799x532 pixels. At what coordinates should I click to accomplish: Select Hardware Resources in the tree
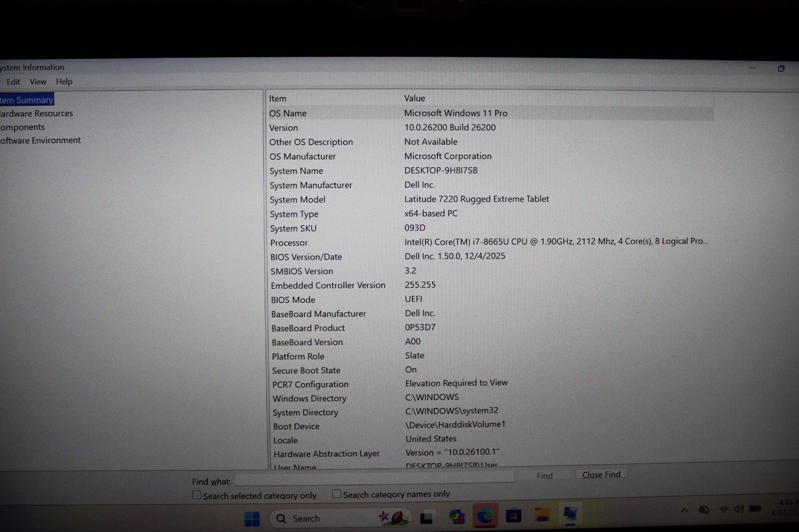36,113
